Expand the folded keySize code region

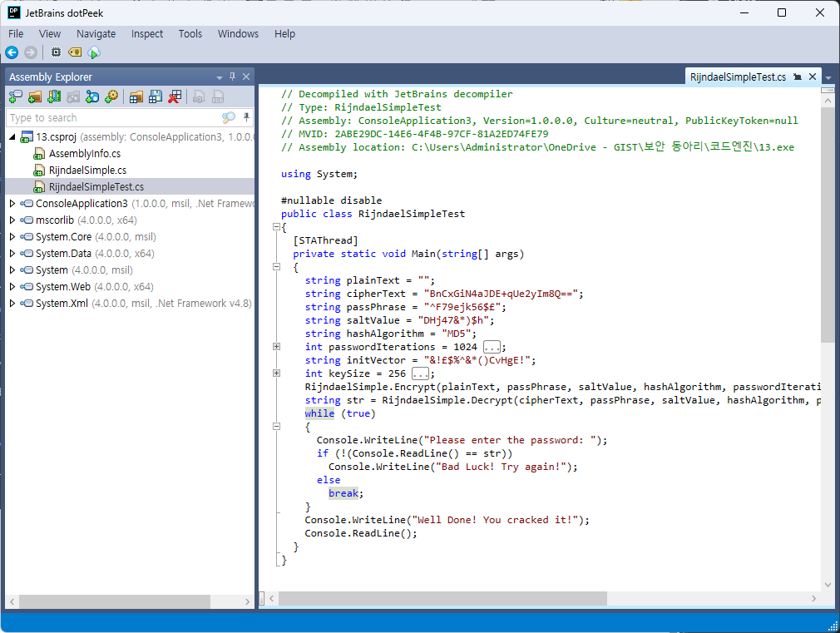(x=276, y=373)
